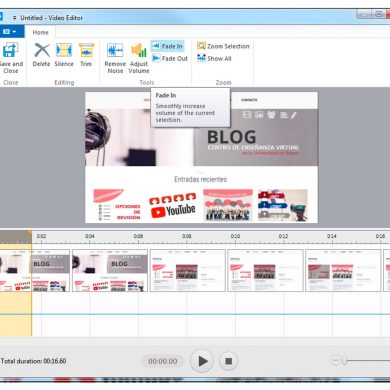The image size is (390, 390).
Task: Play the video preview
Action: point(202,361)
